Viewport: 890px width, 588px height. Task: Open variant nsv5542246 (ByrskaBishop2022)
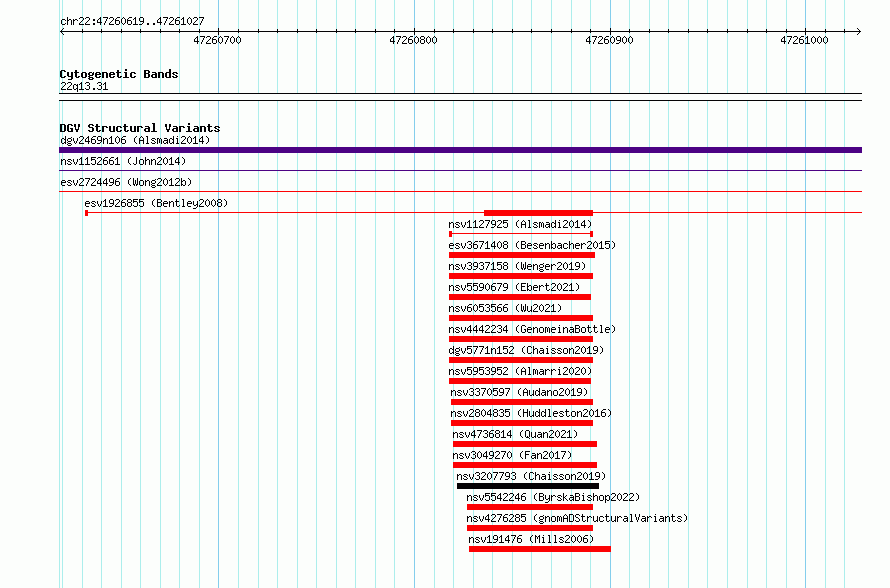pyautogui.click(x=553, y=497)
